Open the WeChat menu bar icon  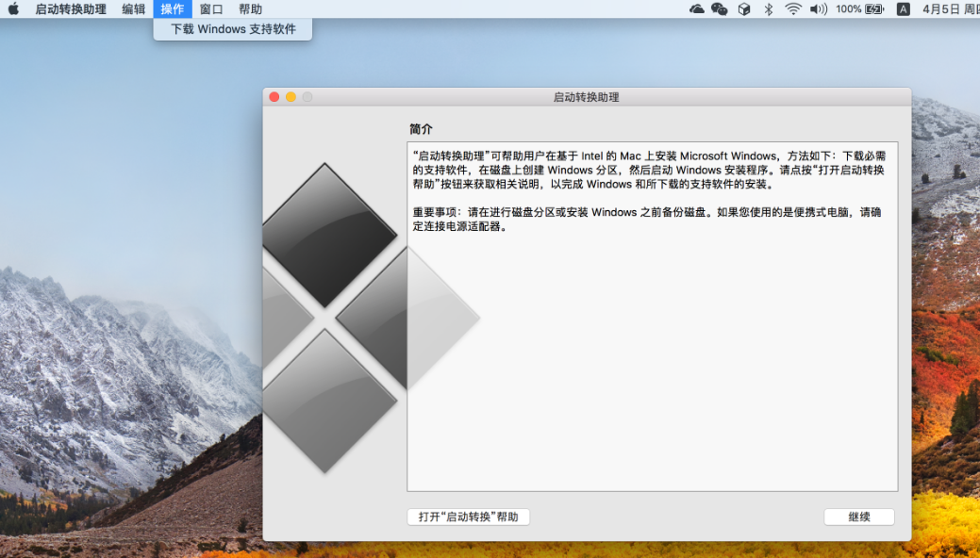pos(720,8)
